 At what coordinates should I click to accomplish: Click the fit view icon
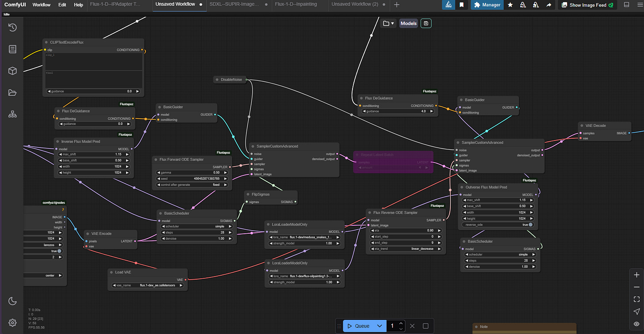(636, 299)
